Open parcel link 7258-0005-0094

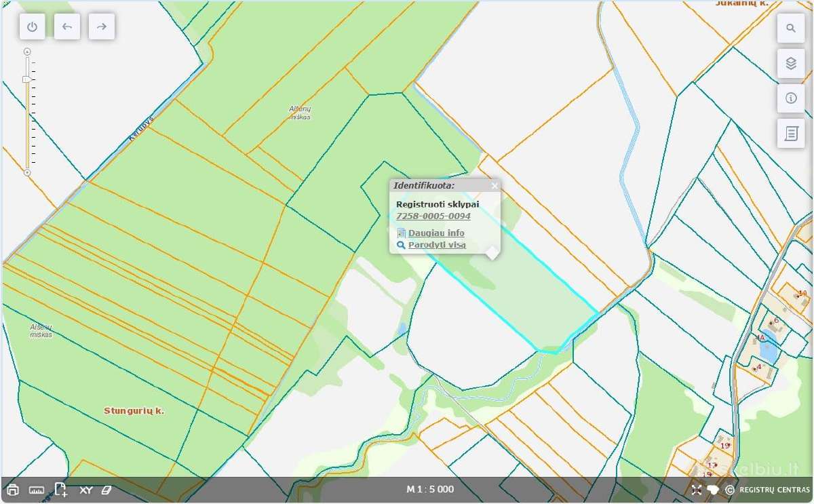point(433,216)
